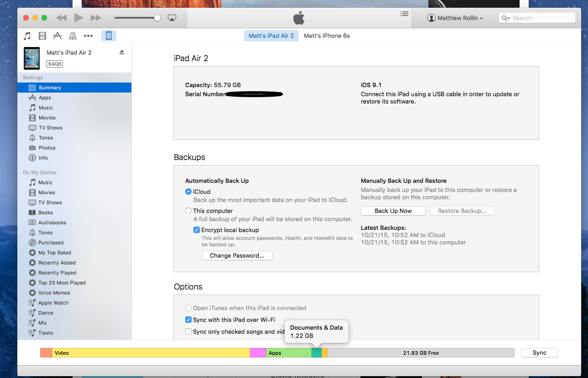Open Tones under Settings

(x=74, y=138)
